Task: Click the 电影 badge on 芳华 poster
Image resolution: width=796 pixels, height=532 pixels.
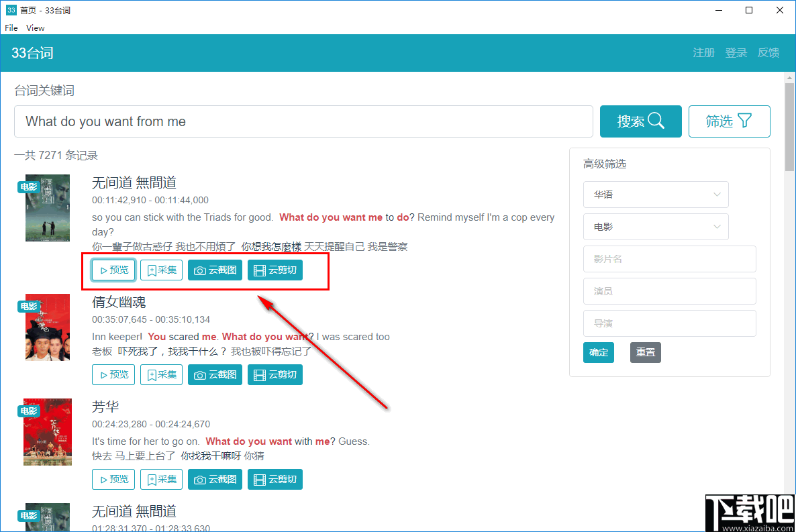Action: coord(28,411)
